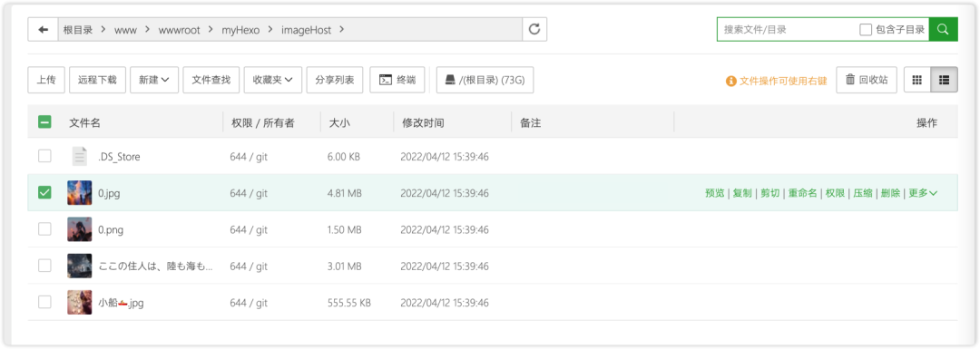
Task: Expand the 收藏夹 (Favorites) dropdown
Action: click(273, 80)
